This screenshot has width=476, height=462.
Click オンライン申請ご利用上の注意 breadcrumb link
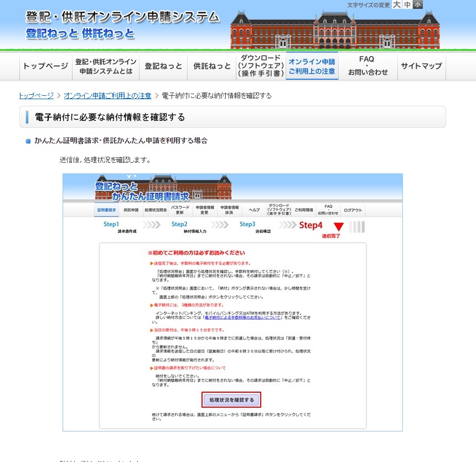pos(108,96)
